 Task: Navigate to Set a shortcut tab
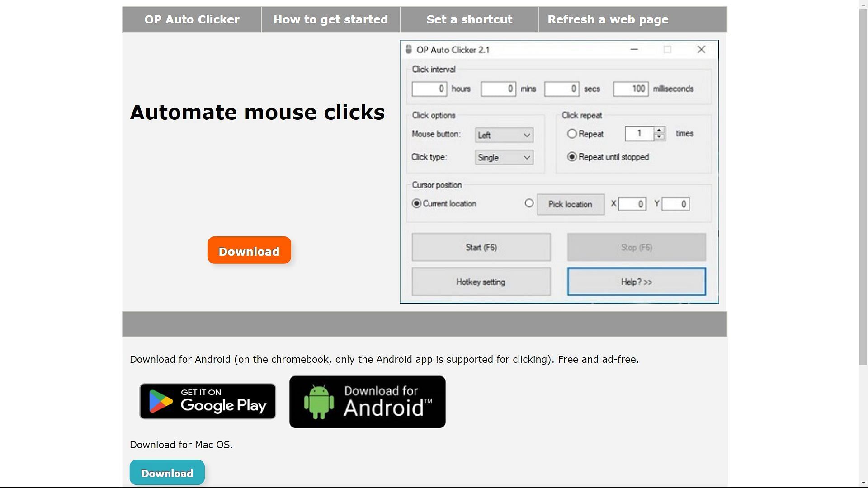tap(469, 20)
